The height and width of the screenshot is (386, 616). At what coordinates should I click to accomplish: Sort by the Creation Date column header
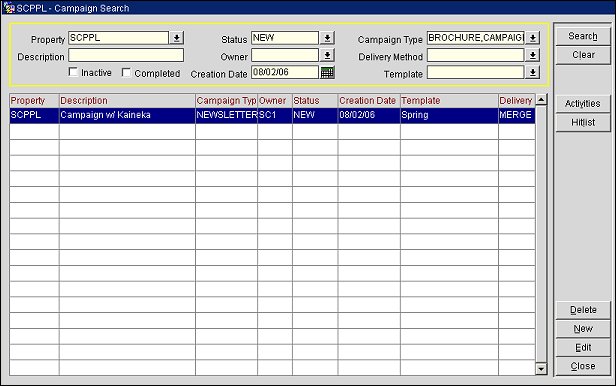pos(369,101)
